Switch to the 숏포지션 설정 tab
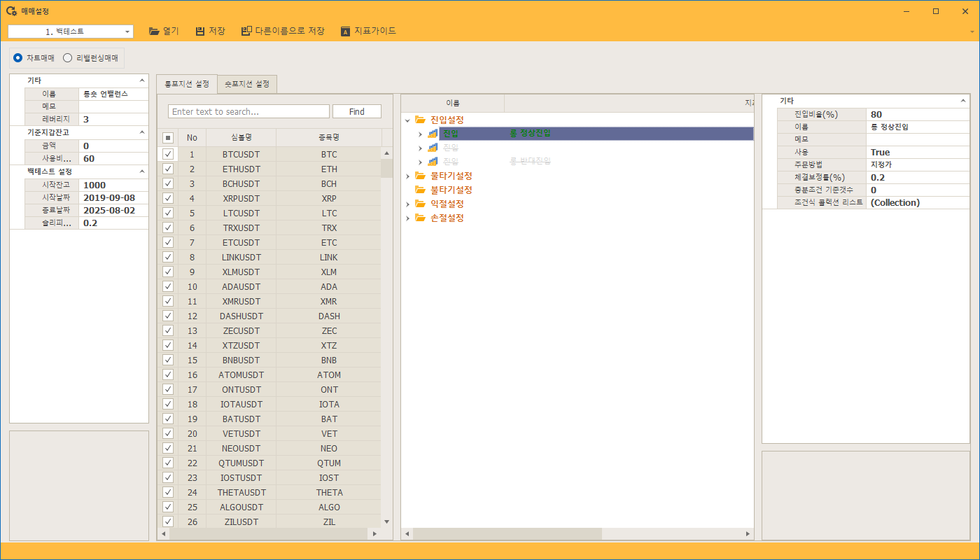Image resolution: width=980 pixels, height=560 pixels. (x=247, y=84)
